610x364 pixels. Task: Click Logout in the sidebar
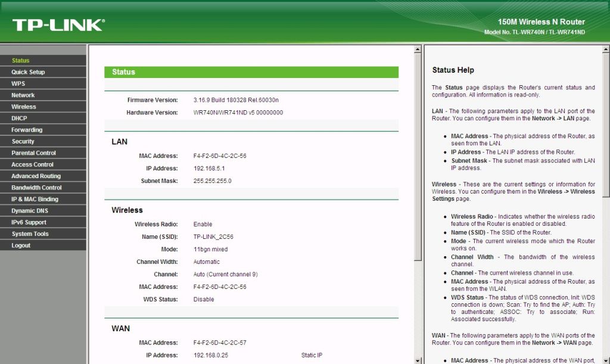43,245
